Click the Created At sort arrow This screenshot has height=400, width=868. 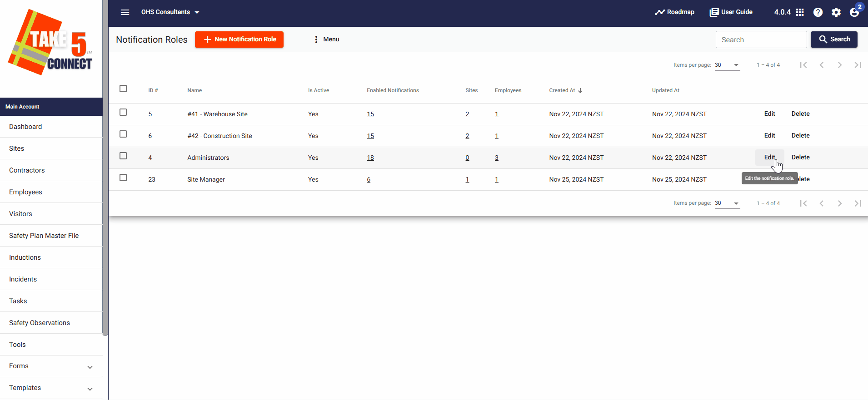(580, 91)
